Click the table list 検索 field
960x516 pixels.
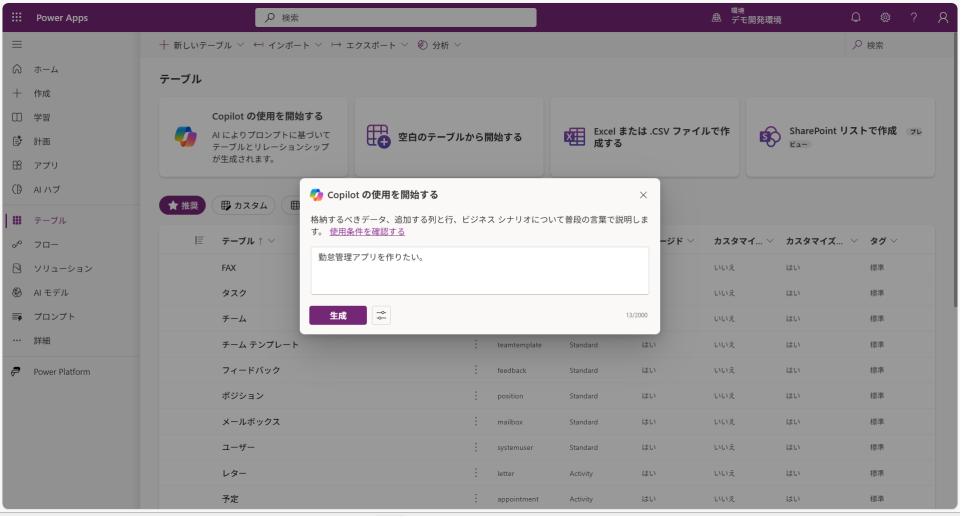pyautogui.click(x=898, y=45)
